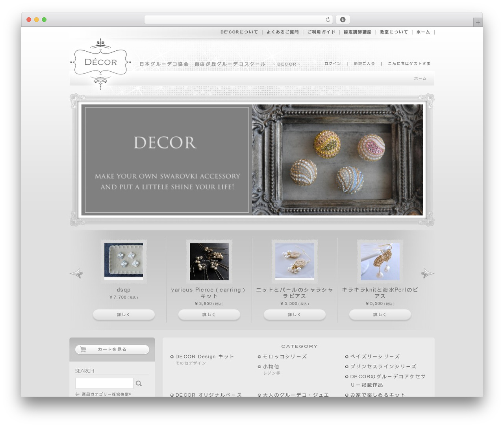Click 詳しく under ニットとパールのシャラシャラピアス
The width and height of the screenshot is (504, 427).
(x=295, y=315)
